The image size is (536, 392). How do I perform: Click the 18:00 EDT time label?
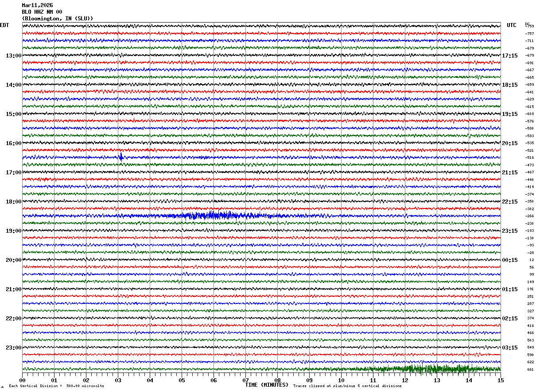(x=14, y=202)
